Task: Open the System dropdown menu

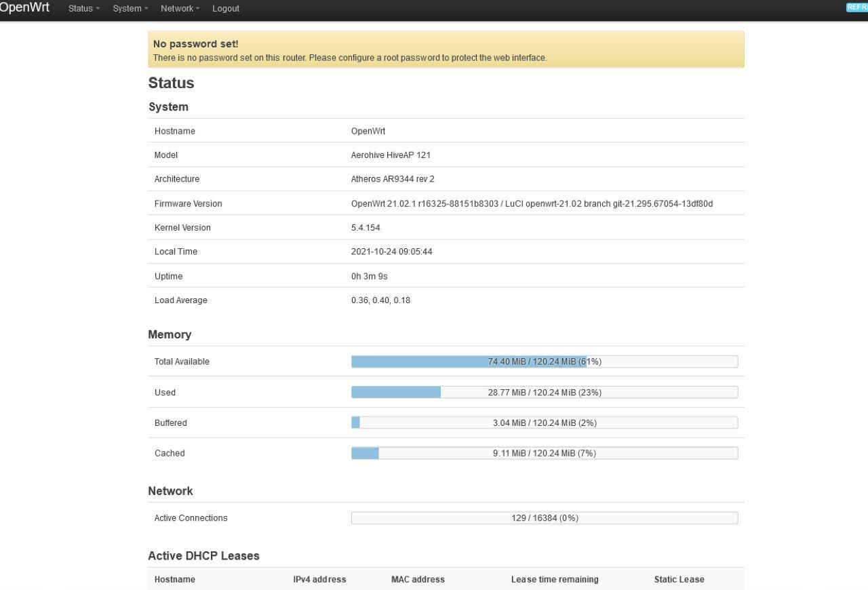Action: point(130,9)
